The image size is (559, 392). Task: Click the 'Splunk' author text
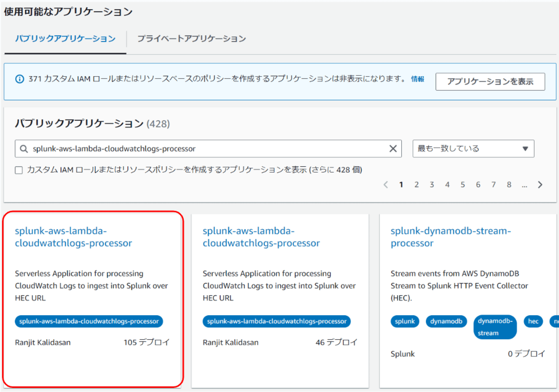point(402,354)
